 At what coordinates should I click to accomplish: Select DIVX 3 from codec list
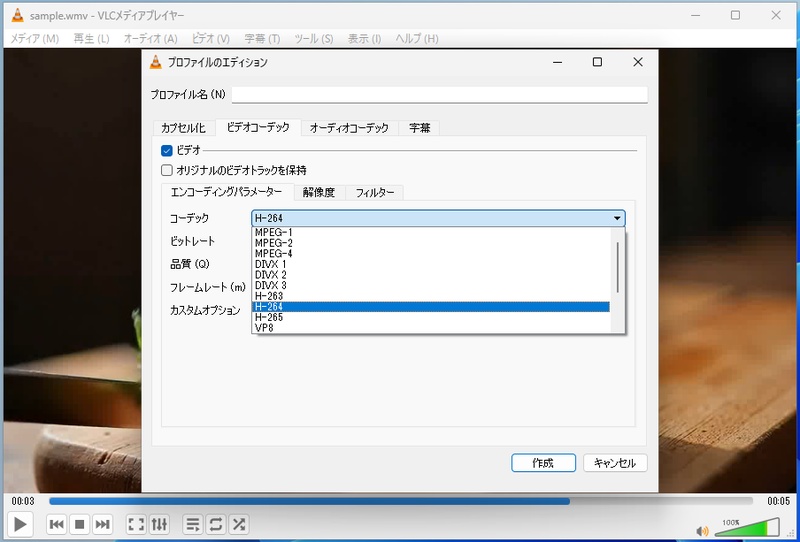click(x=431, y=285)
